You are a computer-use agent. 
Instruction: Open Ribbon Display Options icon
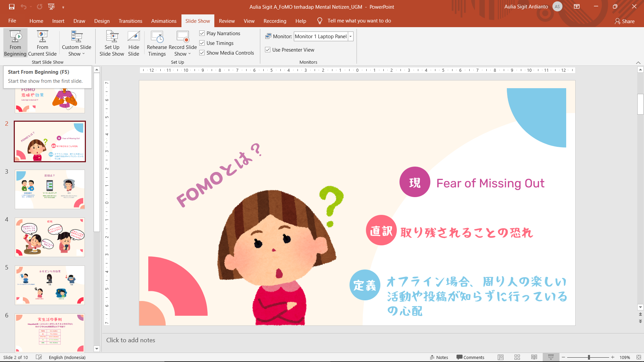(x=577, y=7)
